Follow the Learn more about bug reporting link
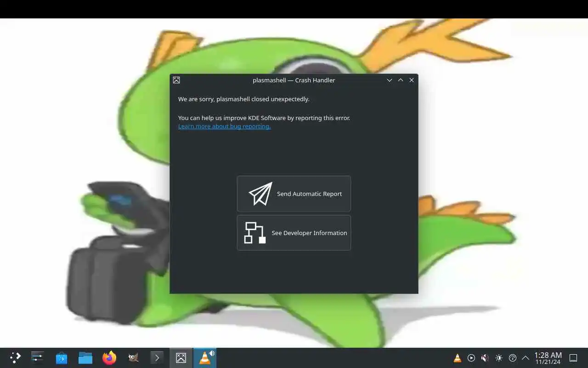Image resolution: width=588 pixels, height=368 pixels. (224, 126)
